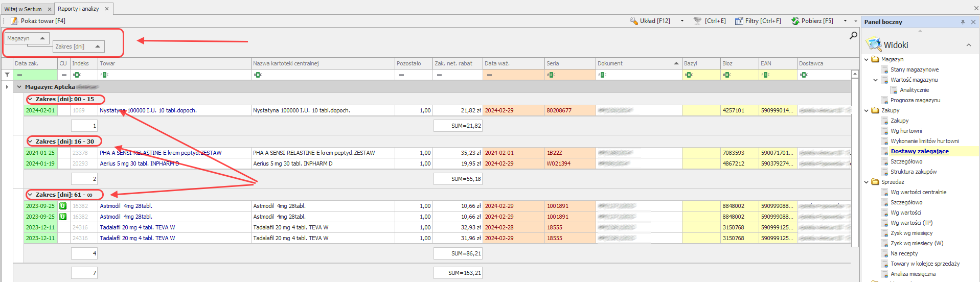Collapse the Zakres [dni]: 00 - 15 group
The image size is (980, 282).
pos(30,99)
